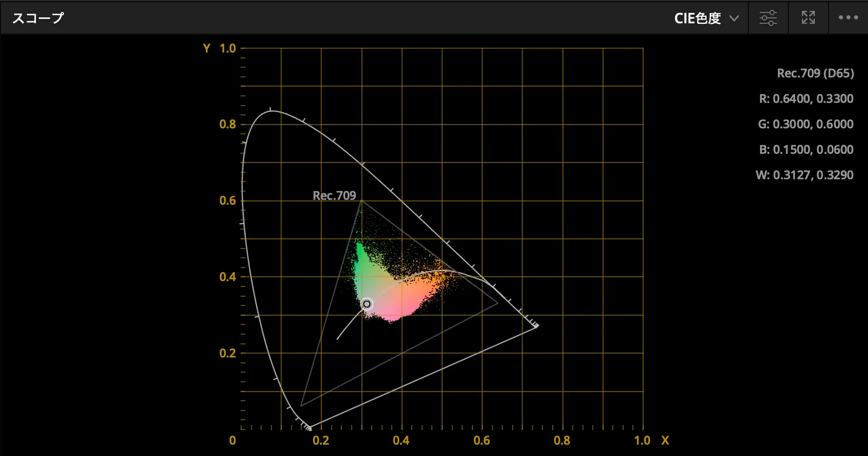Select the Rec.709 label above the gamut triangle

pos(334,196)
